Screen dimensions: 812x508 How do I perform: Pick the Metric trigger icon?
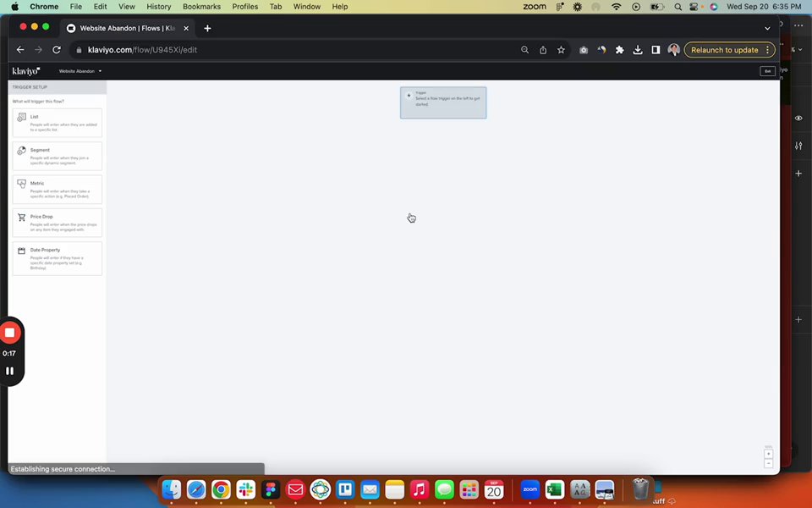coord(22,184)
